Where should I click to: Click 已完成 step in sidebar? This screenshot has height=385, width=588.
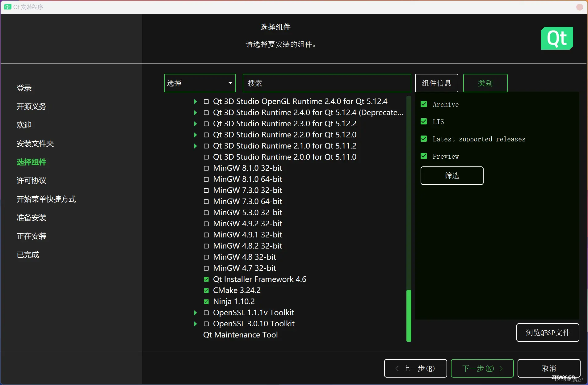click(x=28, y=255)
